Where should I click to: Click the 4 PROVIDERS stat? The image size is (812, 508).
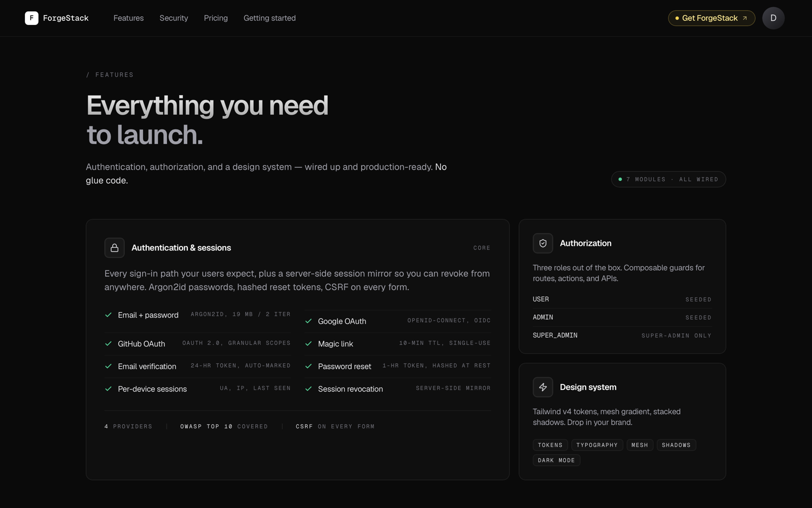(x=128, y=427)
